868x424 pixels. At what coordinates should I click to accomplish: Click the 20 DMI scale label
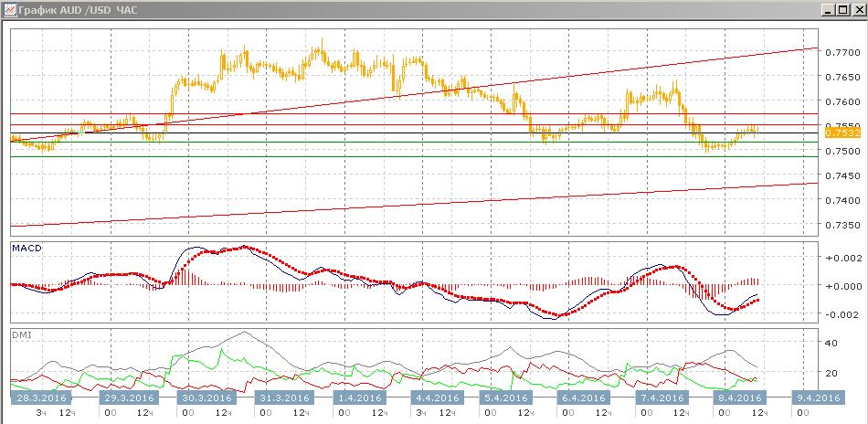[831, 373]
